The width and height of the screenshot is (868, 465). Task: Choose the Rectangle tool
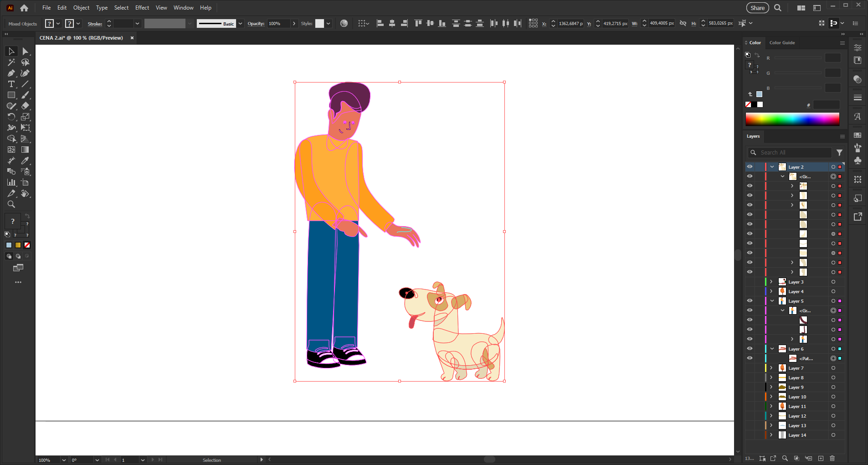(11, 95)
